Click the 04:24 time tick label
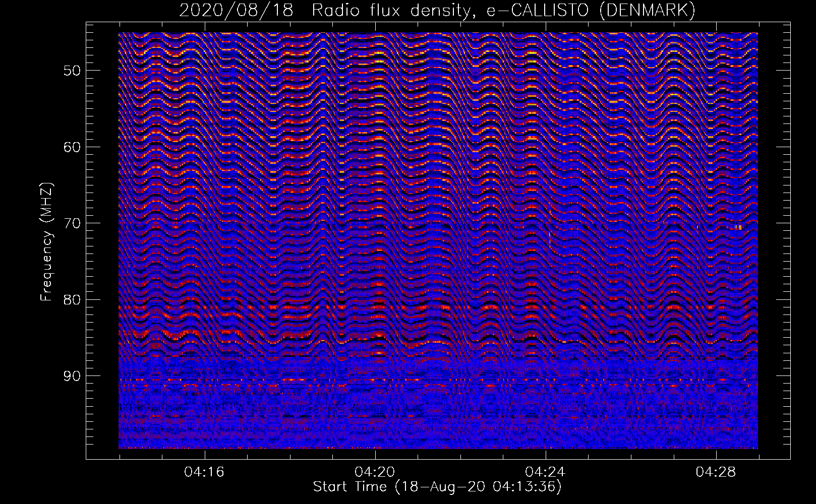816x504 pixels. pos(545,472)
